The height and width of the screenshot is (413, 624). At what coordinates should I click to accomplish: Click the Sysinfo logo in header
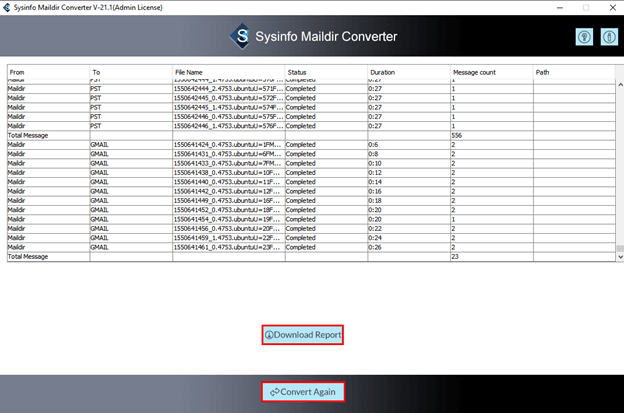pyautogui.click(x=240, y=37)
